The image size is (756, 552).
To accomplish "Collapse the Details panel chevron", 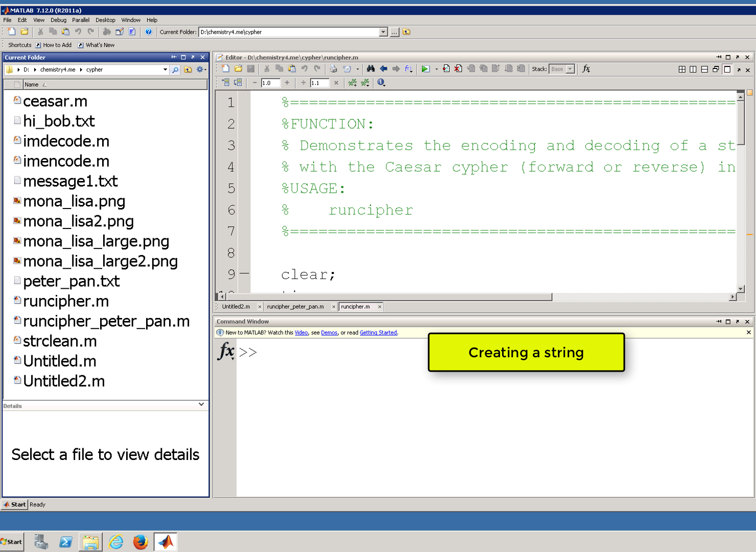I will 201,404.
